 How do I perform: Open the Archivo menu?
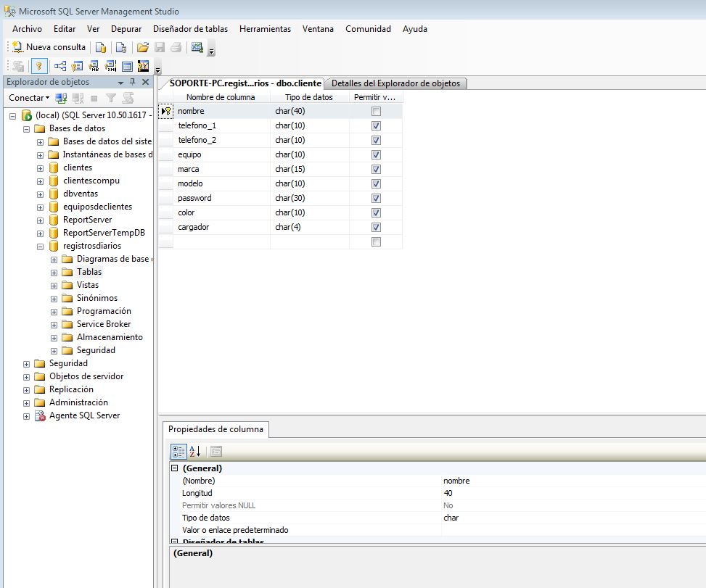27,29
